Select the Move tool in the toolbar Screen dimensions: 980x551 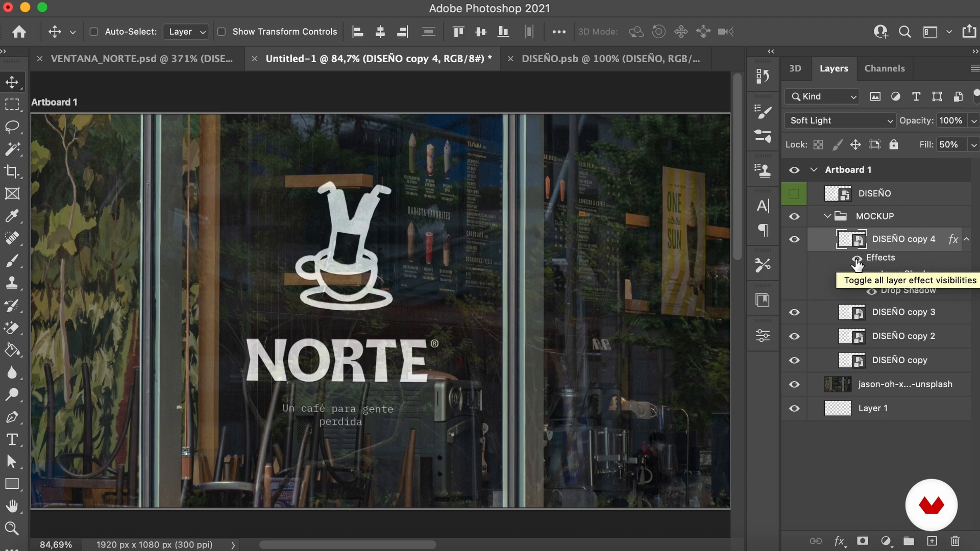[x=12, y=82]
